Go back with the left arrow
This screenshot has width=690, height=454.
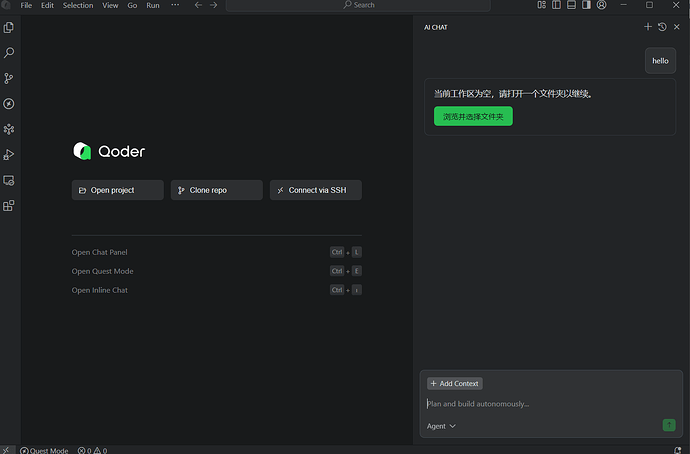click(198, 5)
